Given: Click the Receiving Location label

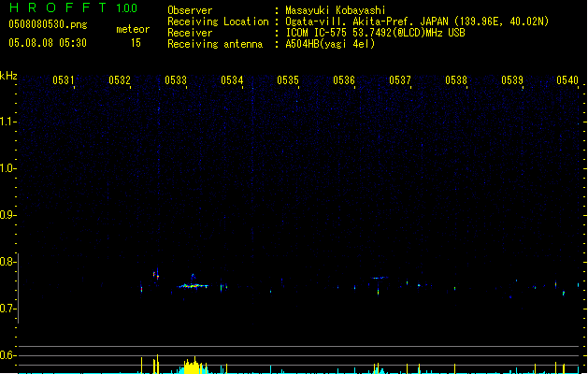Looking at the screenshot, I should pyautogui.click(x=218, y=22).
